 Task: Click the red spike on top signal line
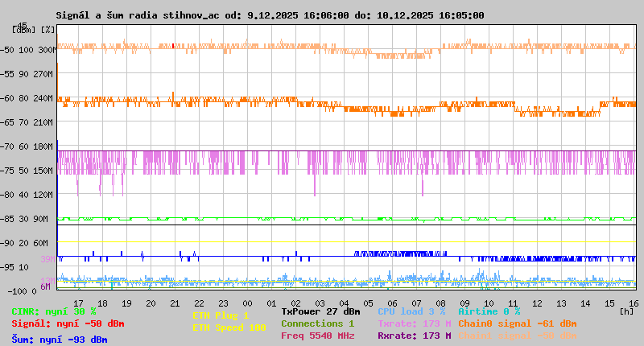[173, 46]
